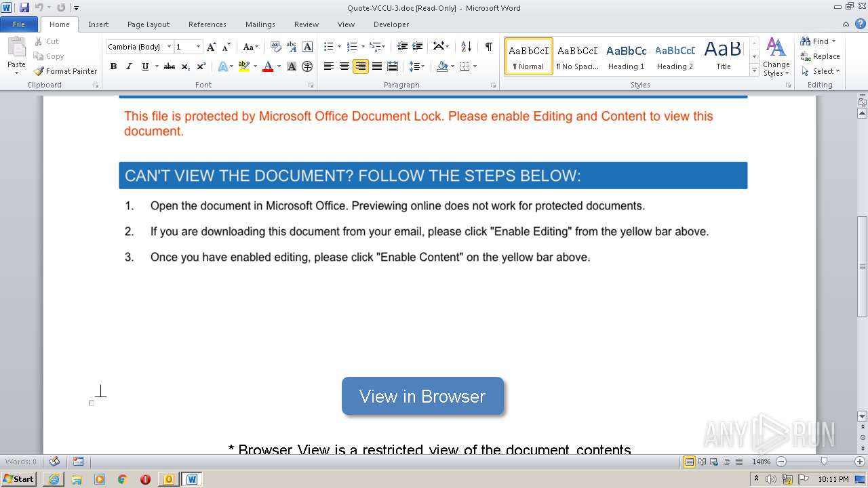Apply Subscript formatting
Screen dimensions: 868x488
186,66
